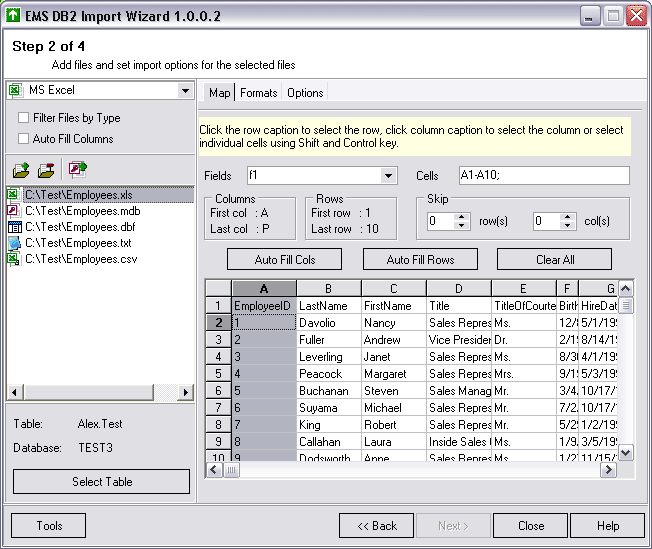Click the grid's vertical scroll up arrow
Viewport: 652px width, 549px height.
pos(626,288)
